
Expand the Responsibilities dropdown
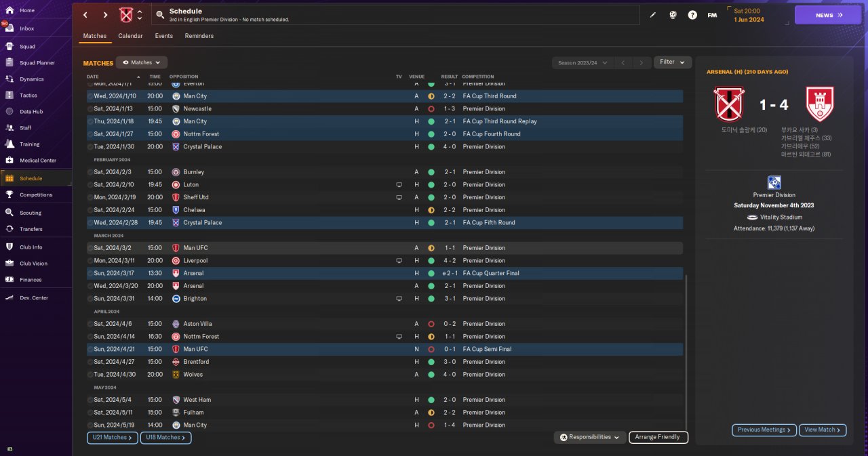[x=589, y=437]
